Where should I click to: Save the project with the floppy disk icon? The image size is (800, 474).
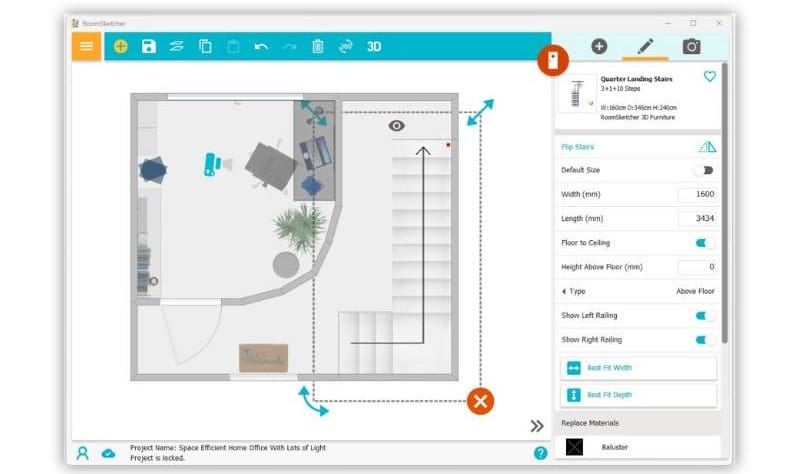[x=148, y=46]
